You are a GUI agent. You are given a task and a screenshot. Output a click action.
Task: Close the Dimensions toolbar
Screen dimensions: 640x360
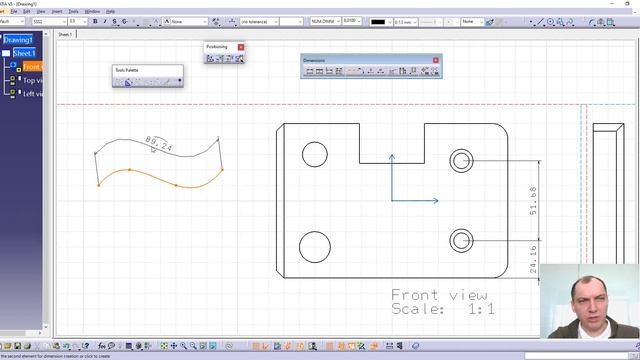point(436,60)
